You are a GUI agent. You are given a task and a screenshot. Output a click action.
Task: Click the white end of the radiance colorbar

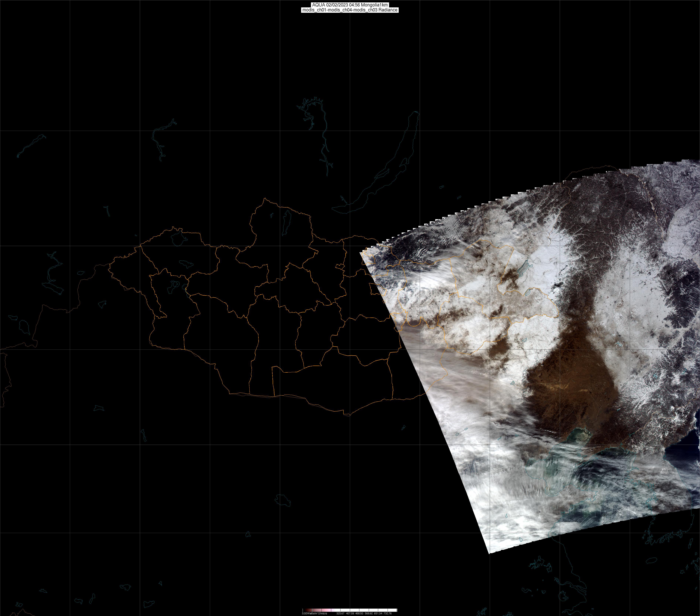point(394,610)
